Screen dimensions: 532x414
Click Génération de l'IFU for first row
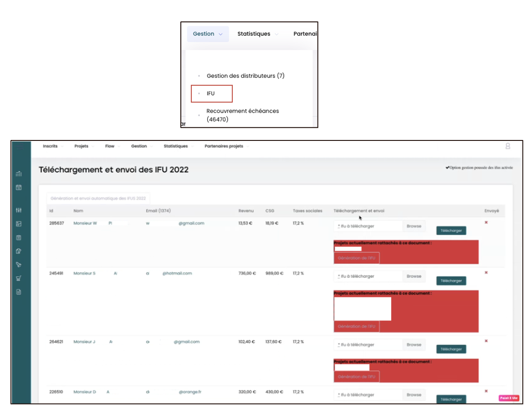[x=356, y=258]
